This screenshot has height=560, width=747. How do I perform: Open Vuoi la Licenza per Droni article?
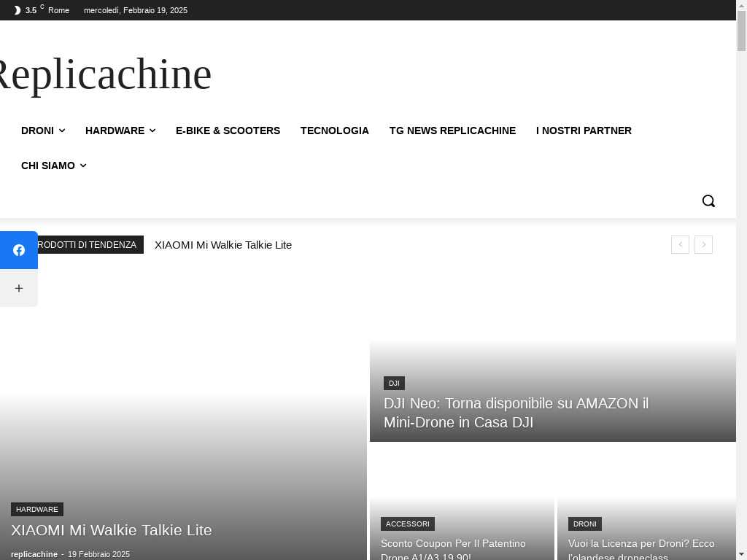tap(641, 550)
